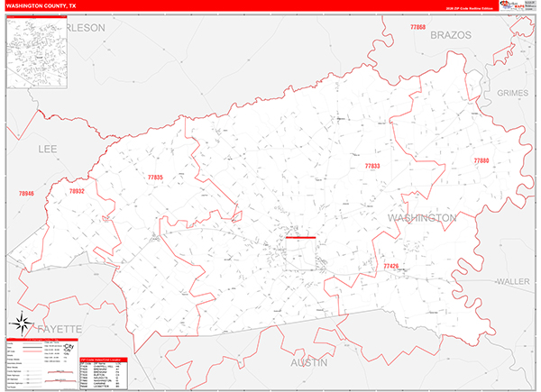This screenshot has width=541, height=392.
Task: Select ZIP code label 77880
Action: coord(481,160)
